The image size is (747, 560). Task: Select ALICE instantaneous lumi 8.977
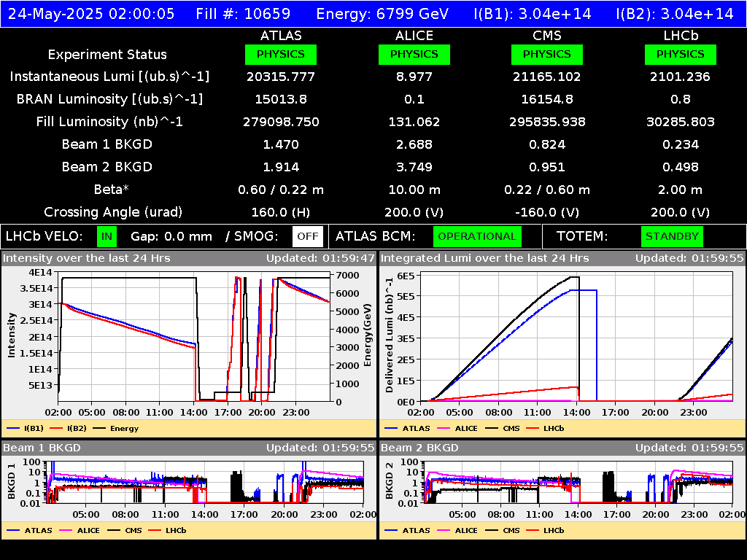pyautogui.click(x=414, y=77)
